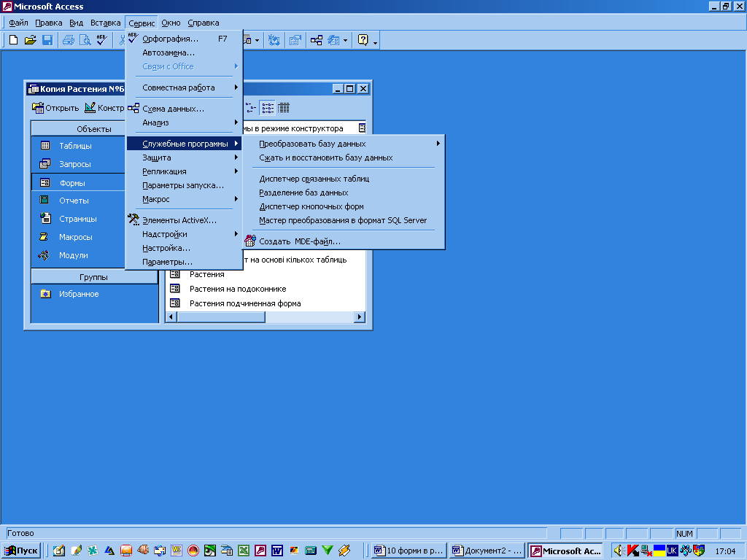Expand Защита submenu

coord(184,157)
